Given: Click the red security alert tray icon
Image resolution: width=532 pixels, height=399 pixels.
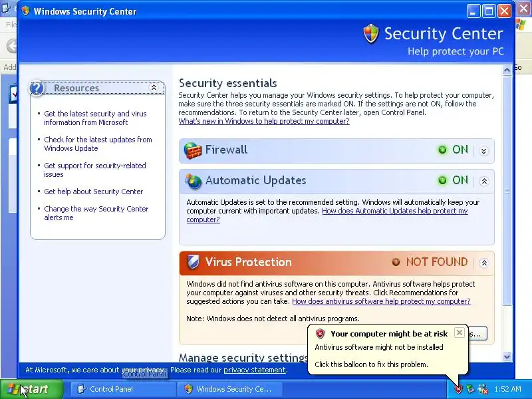Looking at the screenshot, I should click(458, 389).
